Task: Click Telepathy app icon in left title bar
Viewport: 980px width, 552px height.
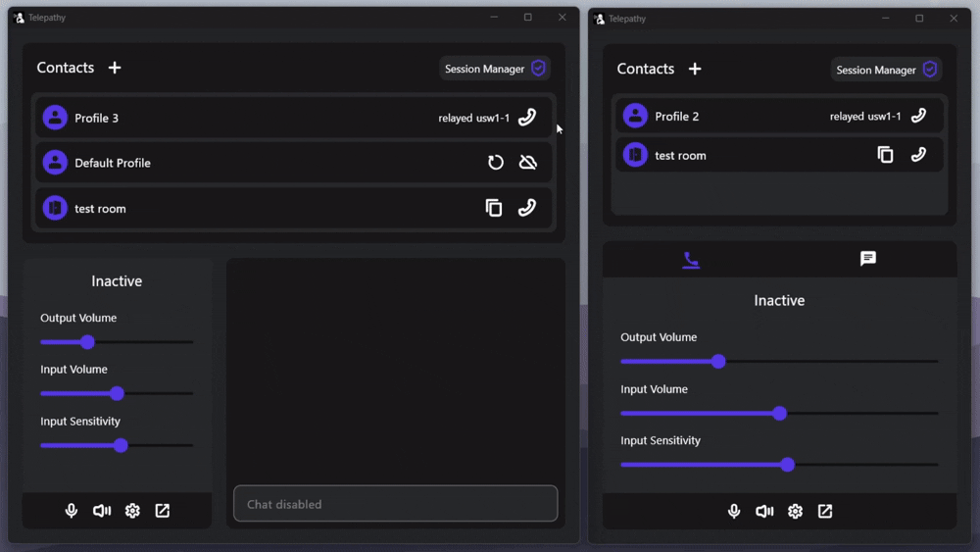Action: point(19,18)
